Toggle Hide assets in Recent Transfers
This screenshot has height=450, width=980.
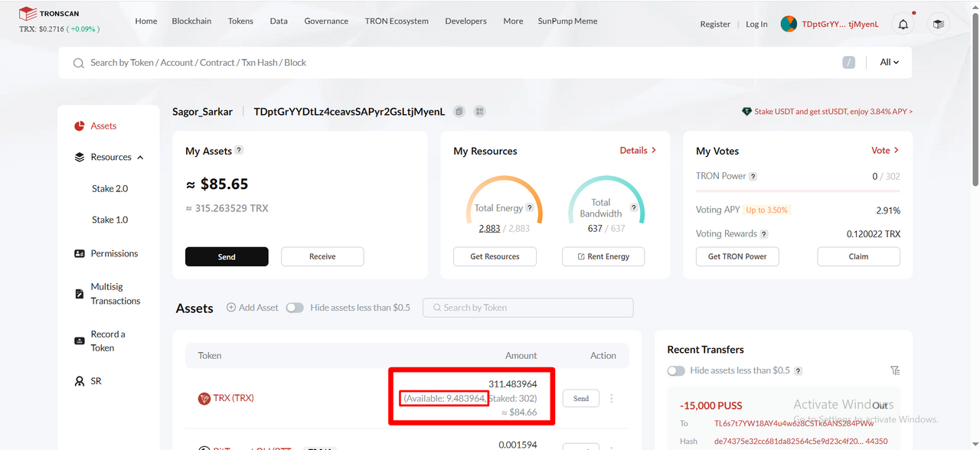(676, 370)
